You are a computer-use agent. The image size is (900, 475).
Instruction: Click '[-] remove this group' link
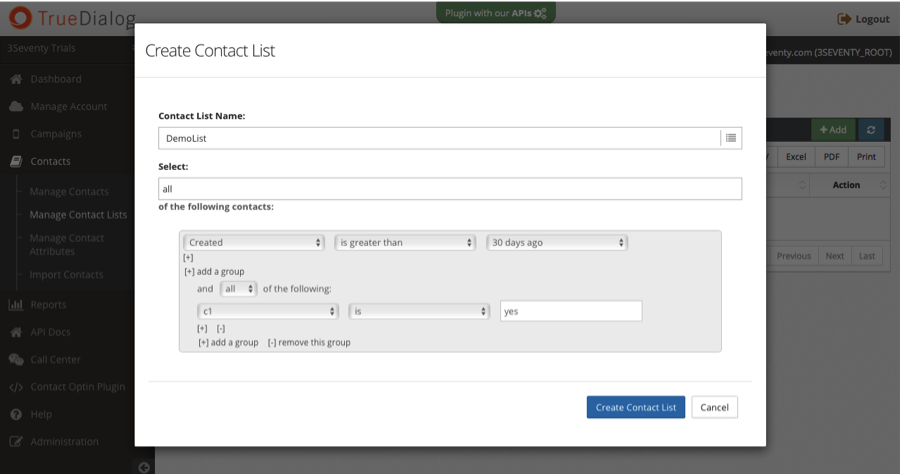click(309, 342)
